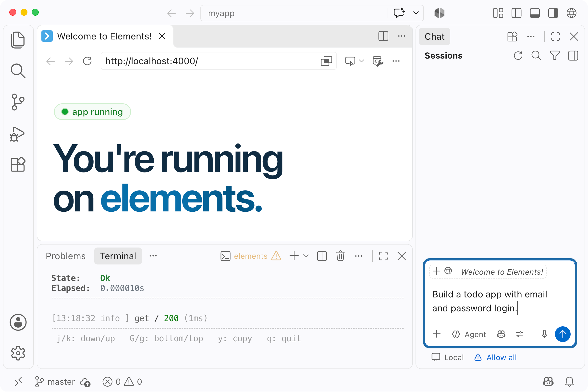
Task: Reload the localhost:4000 page
Action: (x=87, y=61)
